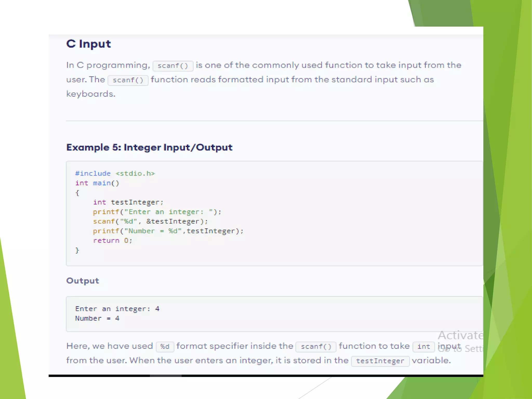Image resolution: width=532 pixels, height=399 pixels.
Task: Click the gray horizontal scrollbar thumb at bottom
Action: [x=166, y=376]
